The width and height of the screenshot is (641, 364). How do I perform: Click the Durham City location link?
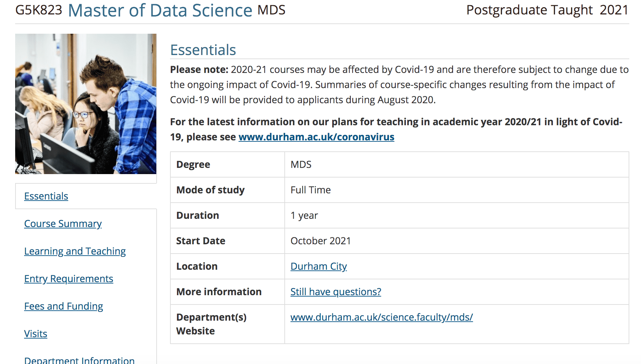click(318, 266)
